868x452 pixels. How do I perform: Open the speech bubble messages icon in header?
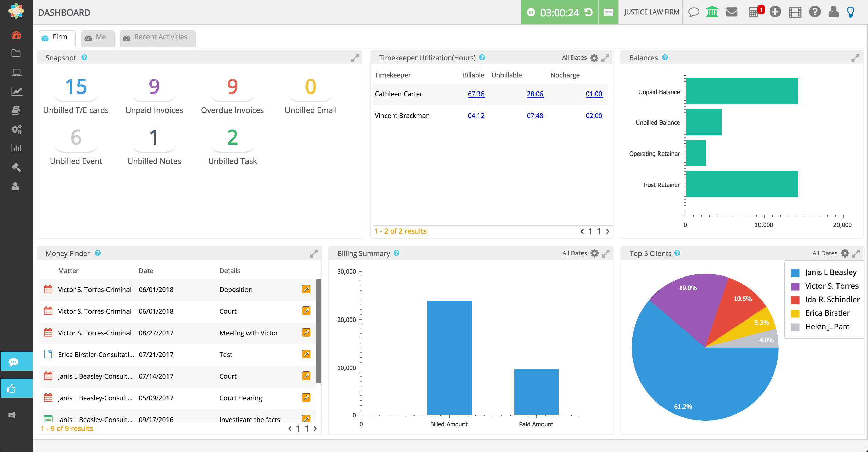pos(694,13)
